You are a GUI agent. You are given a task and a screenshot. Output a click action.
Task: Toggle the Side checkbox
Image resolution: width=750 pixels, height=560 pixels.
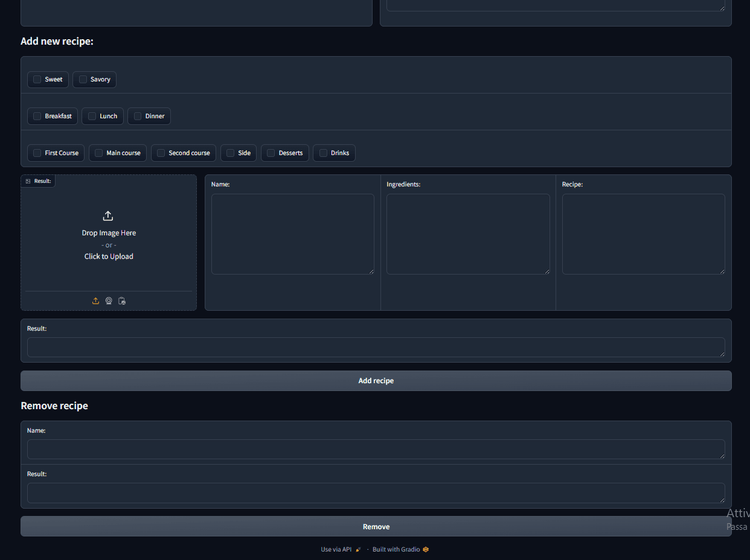[x=231, y=153]
